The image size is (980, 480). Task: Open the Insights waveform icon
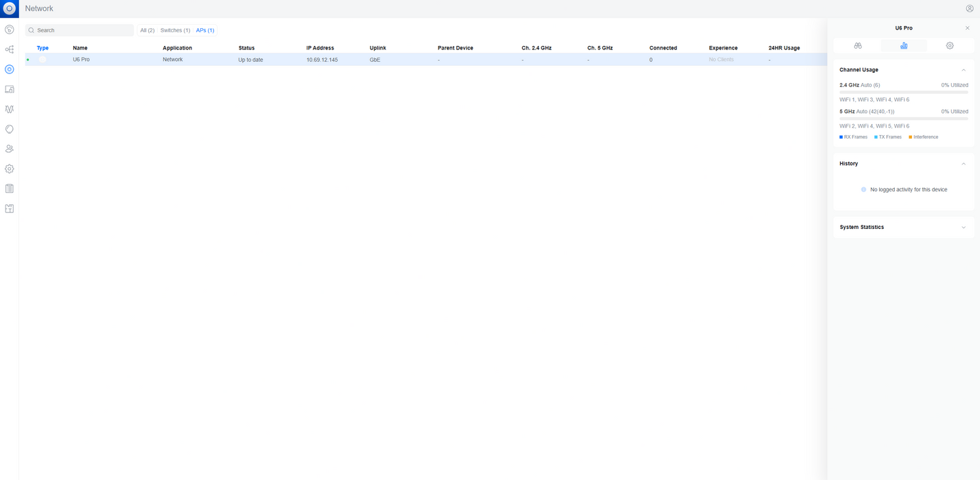(x=9, y=109)
